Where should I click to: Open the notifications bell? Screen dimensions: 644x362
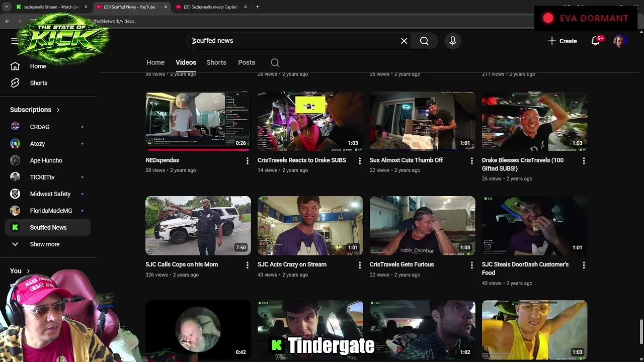[596, 41]
